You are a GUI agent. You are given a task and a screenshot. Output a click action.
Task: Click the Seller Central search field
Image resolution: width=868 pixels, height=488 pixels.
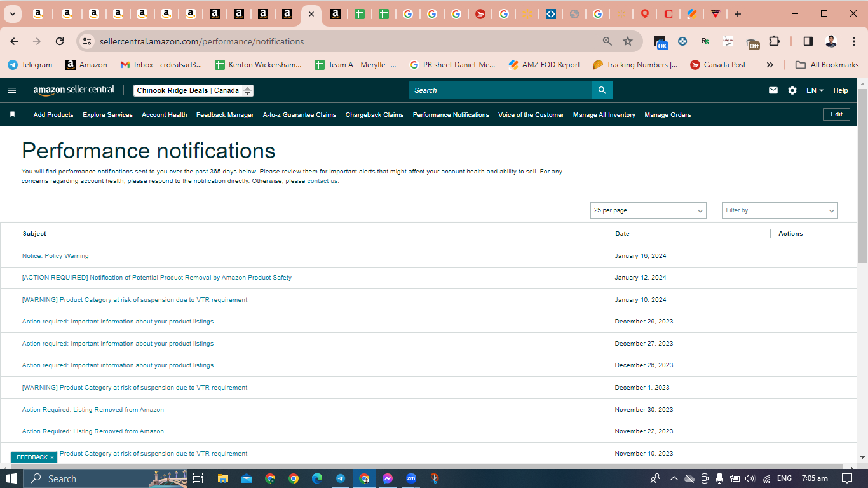point(501,90)
